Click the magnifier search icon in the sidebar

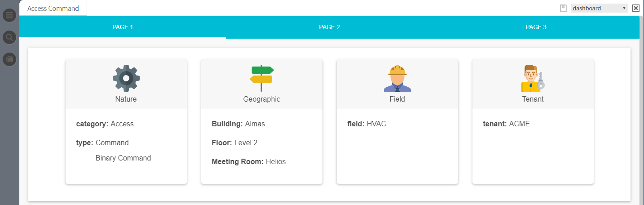[9, 37]
